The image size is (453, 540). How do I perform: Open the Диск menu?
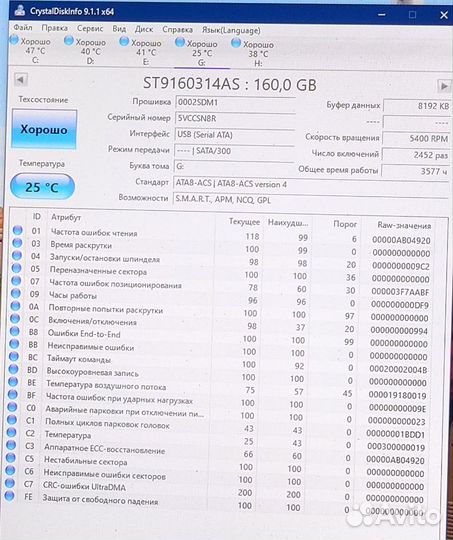(144, 29)
